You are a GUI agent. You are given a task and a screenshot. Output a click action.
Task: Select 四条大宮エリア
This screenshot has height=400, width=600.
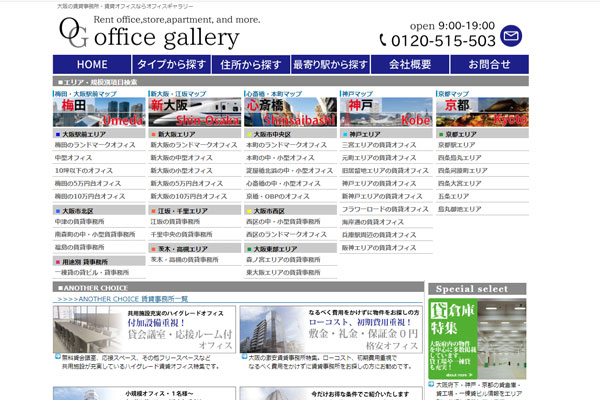460,183
